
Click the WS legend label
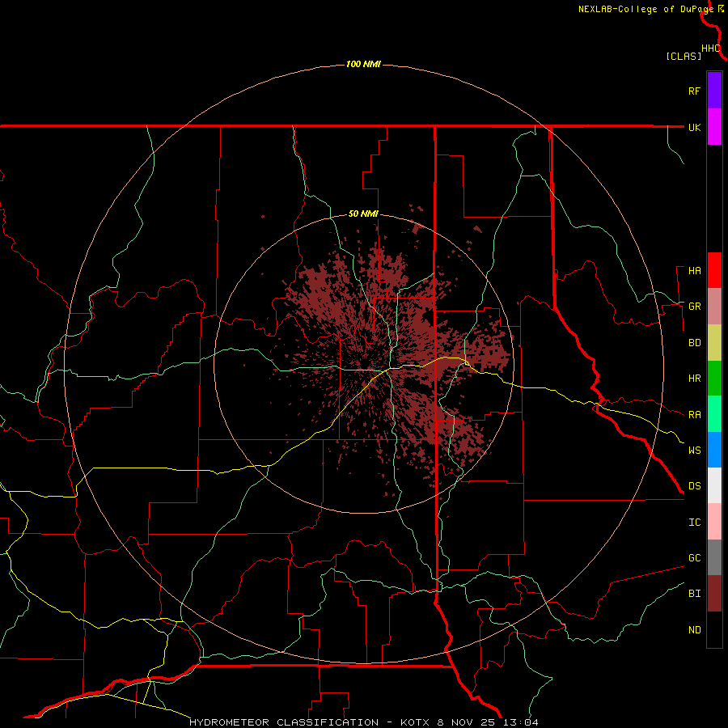(x=695, y=451)
